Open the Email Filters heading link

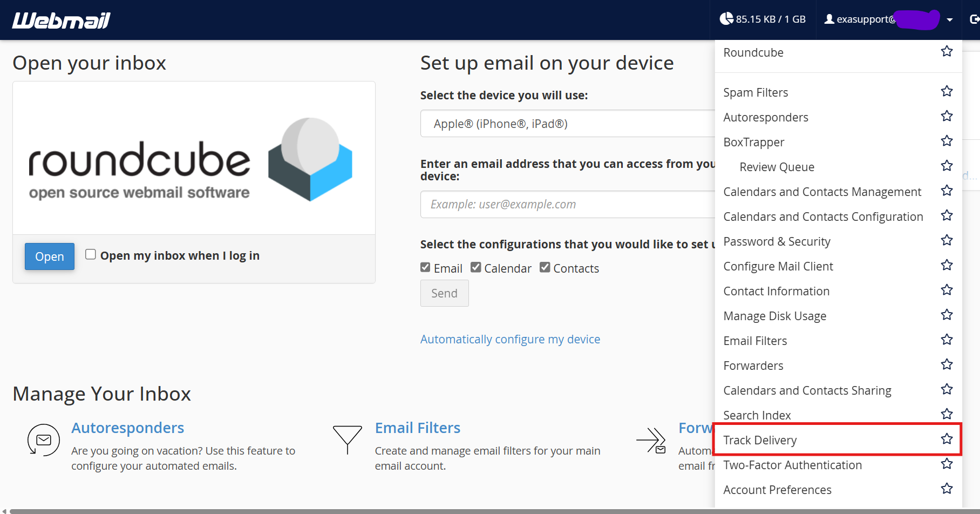coord(418,428)
